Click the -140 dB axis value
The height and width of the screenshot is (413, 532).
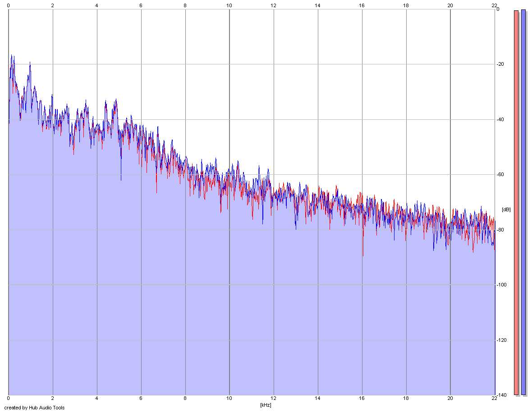(x=501, y=395)
